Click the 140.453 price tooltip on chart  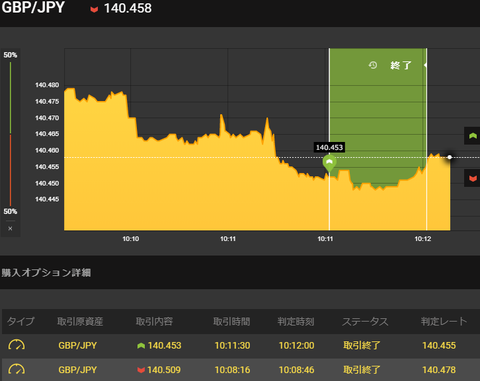coord(329,147)
